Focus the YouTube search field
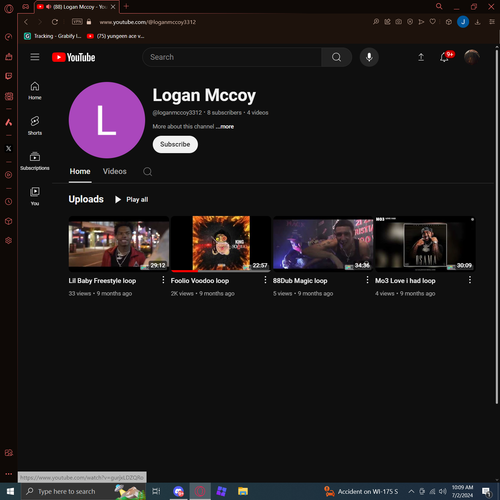The width and height of the screenshot is (500, 500). coord(232,57)
